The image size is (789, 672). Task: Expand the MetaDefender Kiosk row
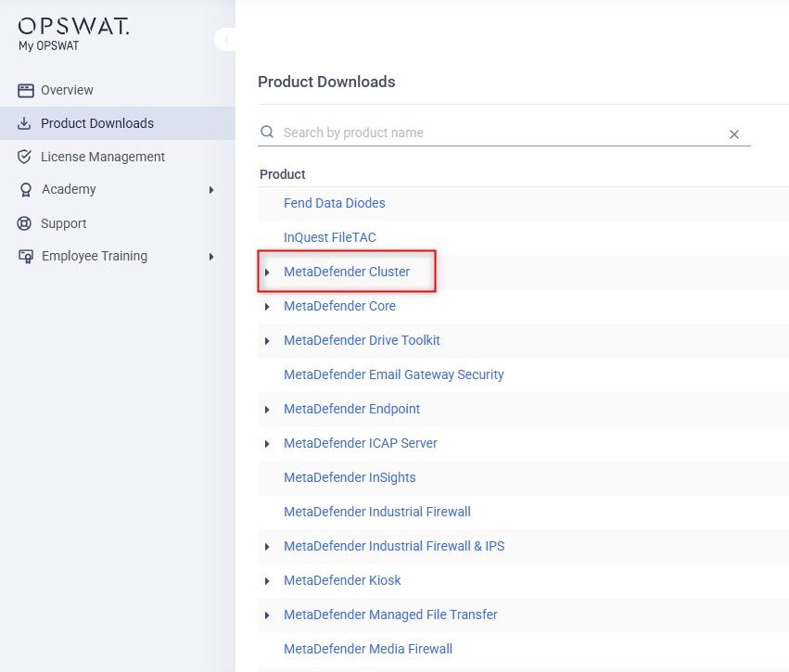(x=267, y=581)
